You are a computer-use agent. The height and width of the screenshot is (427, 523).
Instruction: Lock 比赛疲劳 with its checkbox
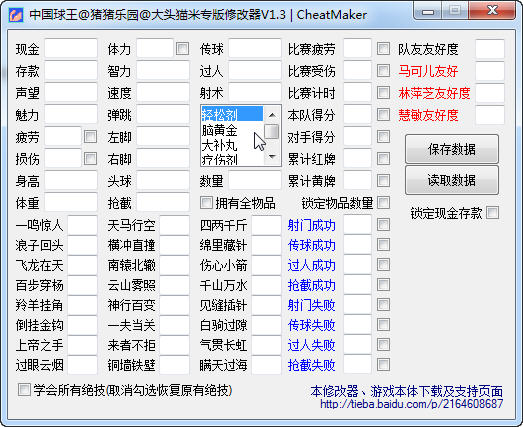[x=384, y=49]
